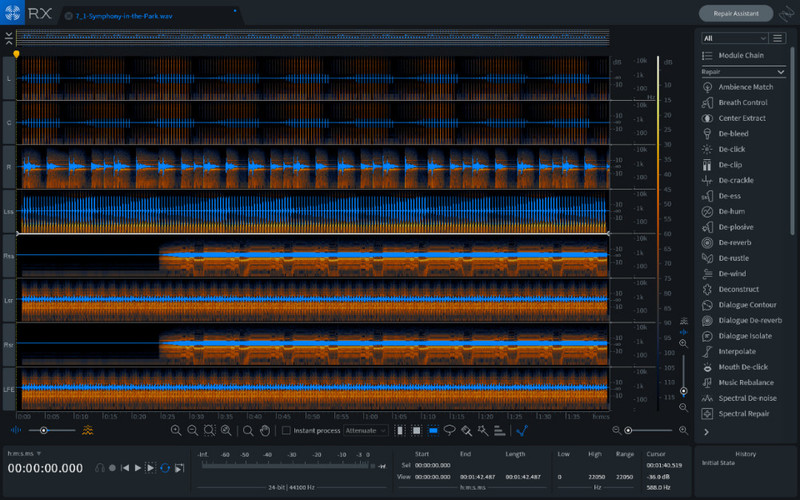
Task: Select Initial State in History panel
Action: tap(718, 463)
